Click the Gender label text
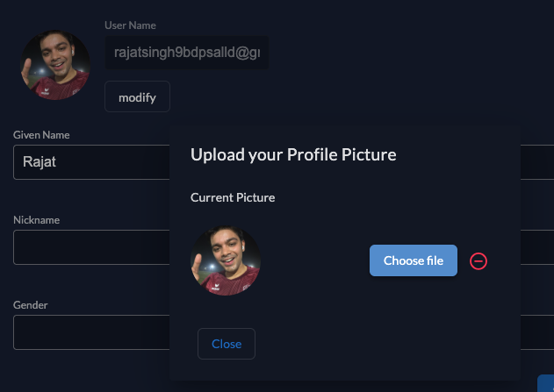This screenshot has height=392, width=554. click(31, 305)
